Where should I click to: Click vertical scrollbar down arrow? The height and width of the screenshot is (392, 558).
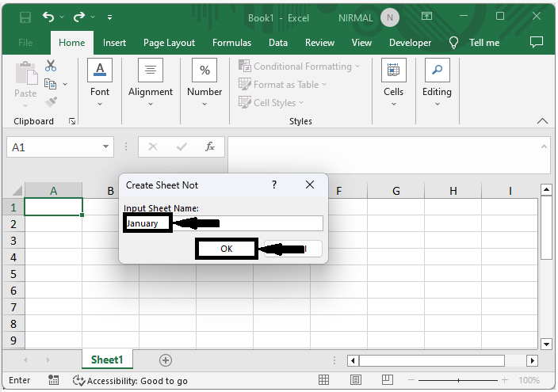click(546, 344)
